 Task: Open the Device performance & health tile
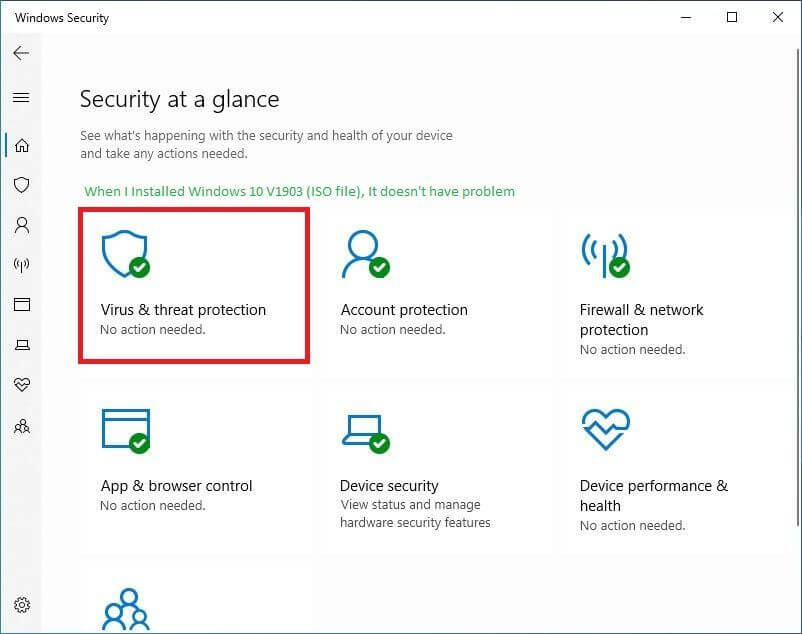tap(671, 468)
